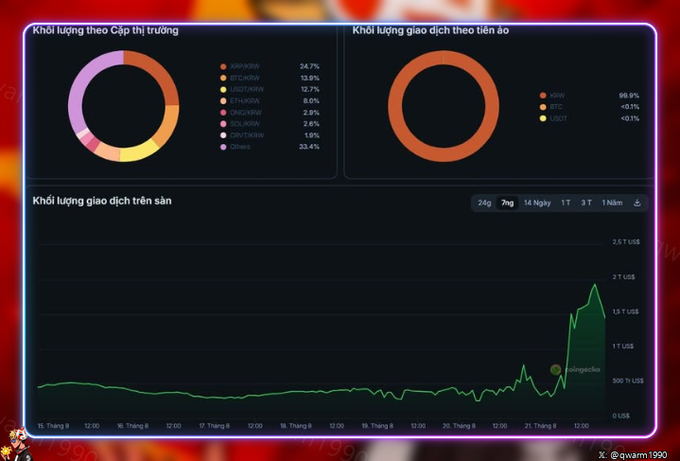Toggle the Others legend entry
The width and height of the screenshot is (680, 461).
click(x=235, y=147)
